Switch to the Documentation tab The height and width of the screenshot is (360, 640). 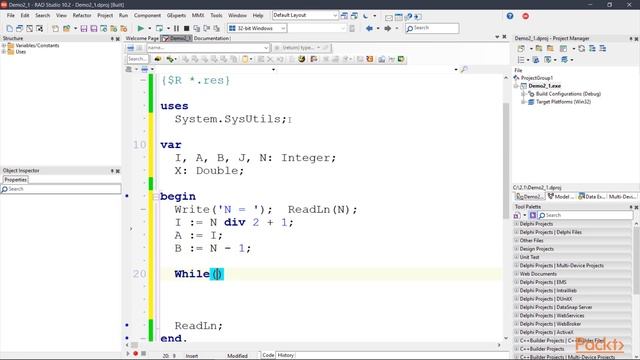211,38
